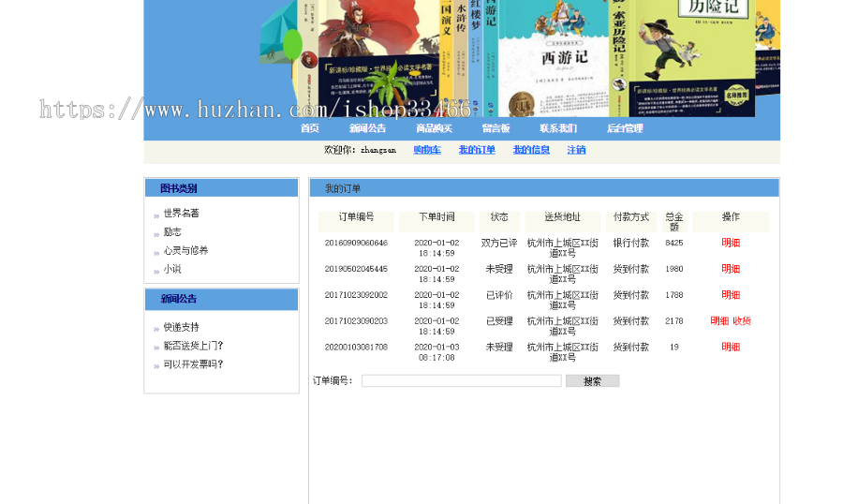Select 小说 book category
This screenshot has width=843, height=504.
point(172,269)
